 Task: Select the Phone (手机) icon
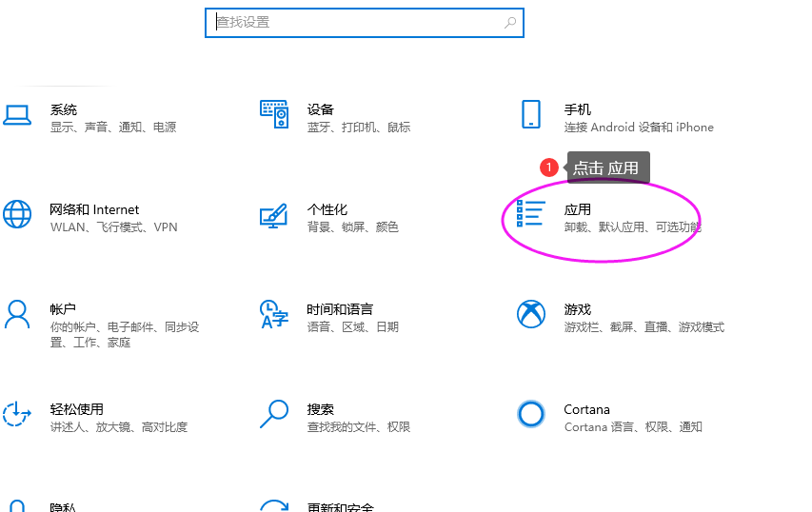(531, 114)
